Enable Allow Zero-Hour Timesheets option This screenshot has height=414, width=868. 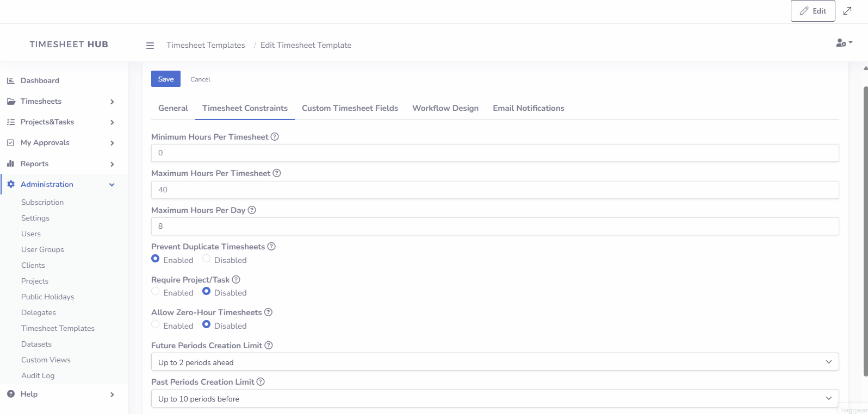coord(156,325)
